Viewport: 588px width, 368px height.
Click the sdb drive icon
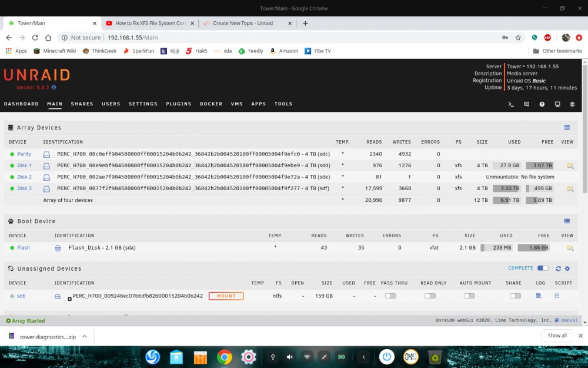coord(58,296)
